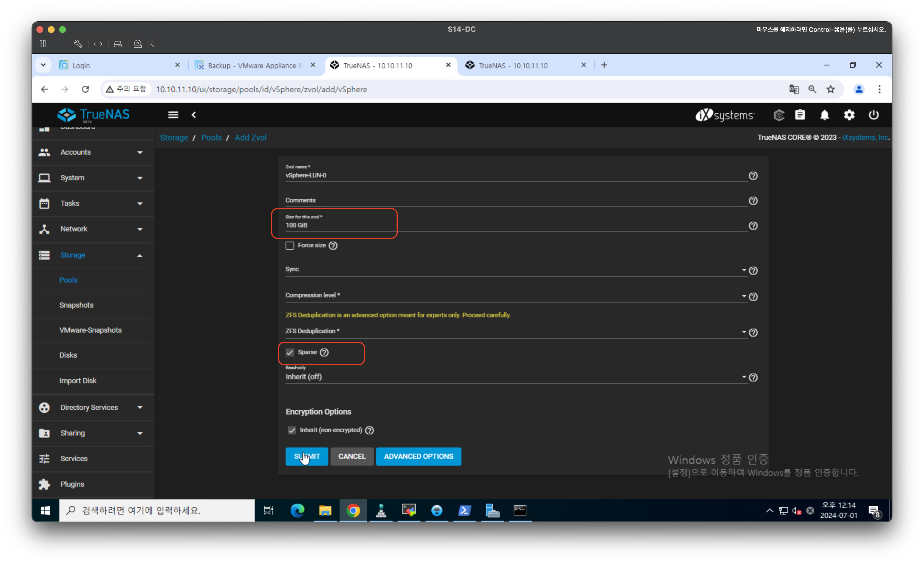Screen dimensions: 924x564
Task: Click help icon next to Zvol name
Action: coord(753,176)
